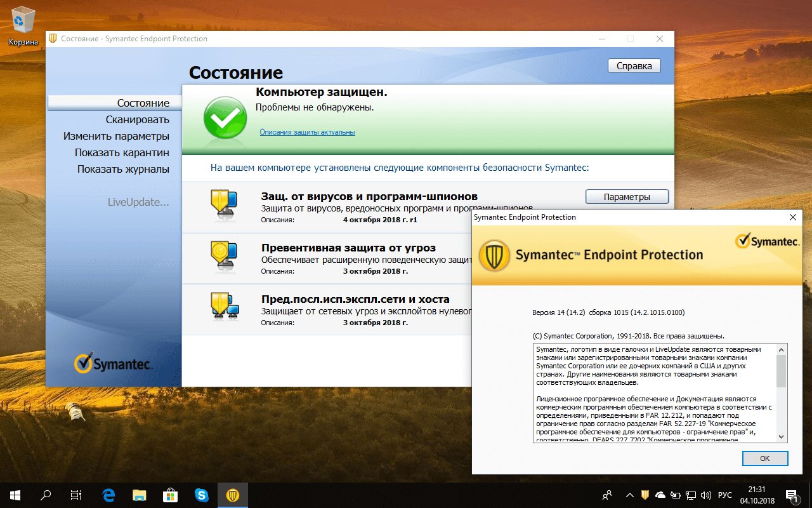Click the version 14.2.1015.0100 text line
The height and width of the screenshot is (508, 812).
point(608,312)
